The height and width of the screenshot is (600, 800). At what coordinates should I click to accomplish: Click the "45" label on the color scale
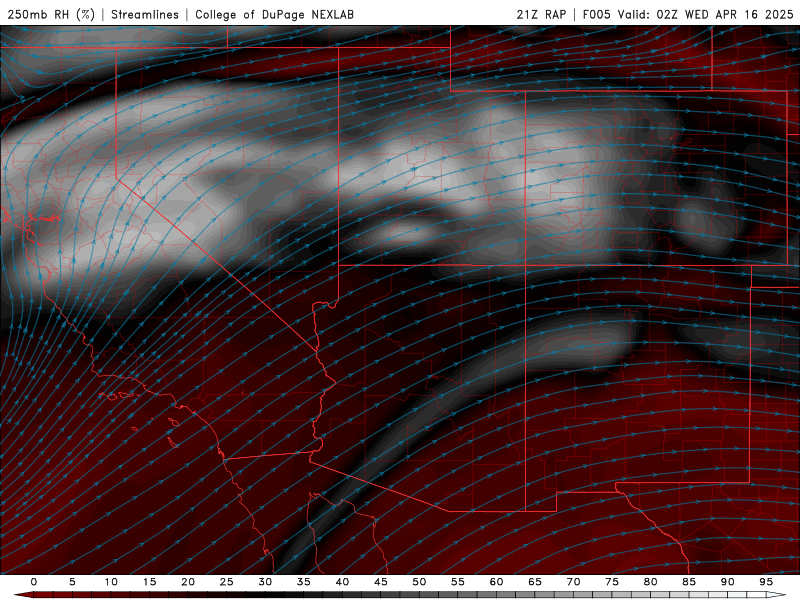(381, 582)
